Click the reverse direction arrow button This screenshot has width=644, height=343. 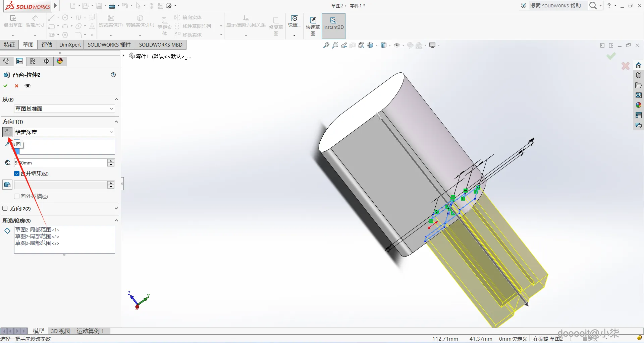pos(7,132)
